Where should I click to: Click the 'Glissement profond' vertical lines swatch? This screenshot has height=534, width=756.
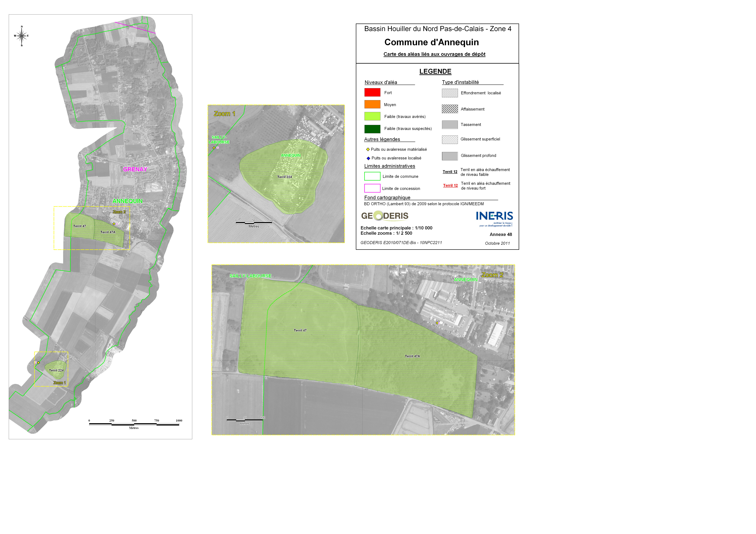(450, 156)
